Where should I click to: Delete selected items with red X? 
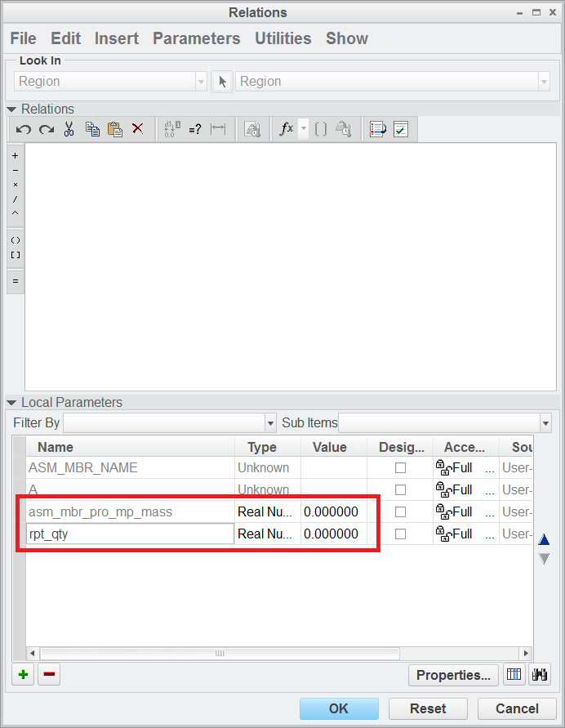[x=137, y=128]
